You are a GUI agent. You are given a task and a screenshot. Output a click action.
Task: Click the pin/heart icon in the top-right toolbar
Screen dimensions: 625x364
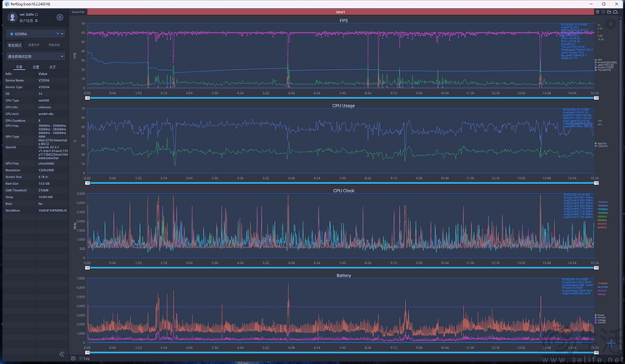pos(603,12)
